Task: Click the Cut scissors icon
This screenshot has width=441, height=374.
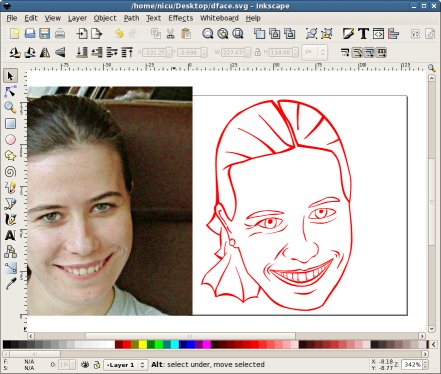Action: [x=171, y=33]
